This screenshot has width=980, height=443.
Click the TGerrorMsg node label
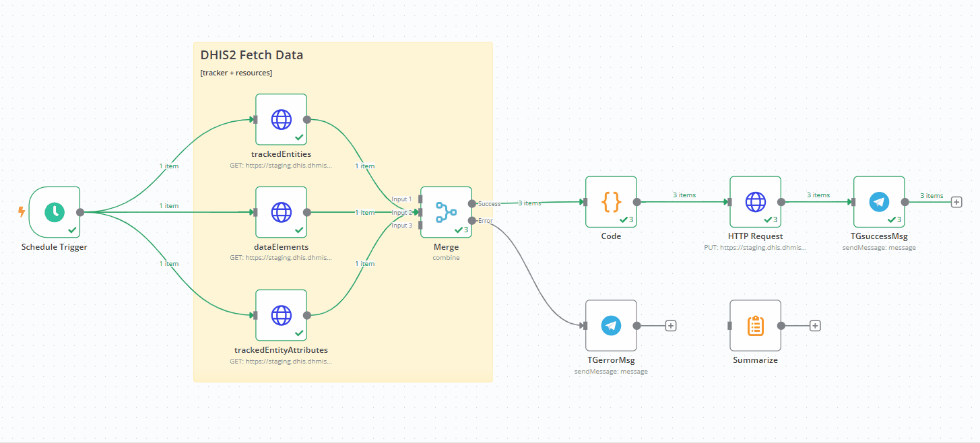click(x=611, y=360)
